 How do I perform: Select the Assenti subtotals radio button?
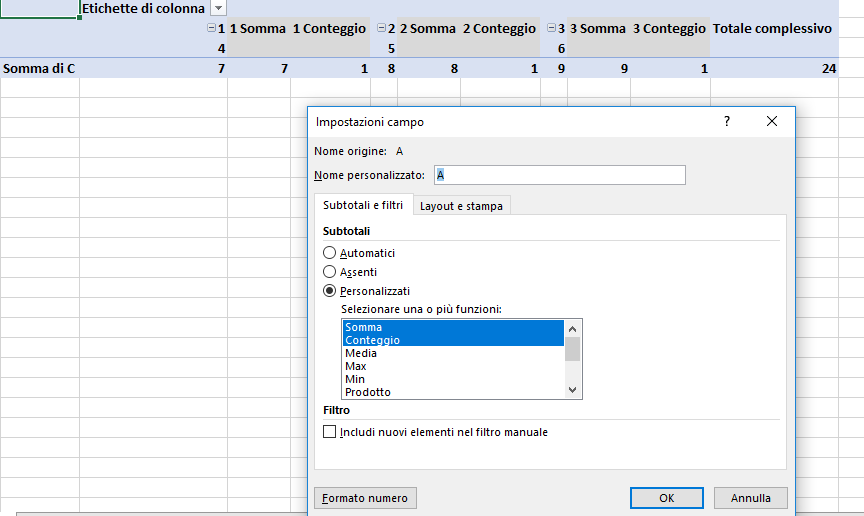[x=330, y=272]
